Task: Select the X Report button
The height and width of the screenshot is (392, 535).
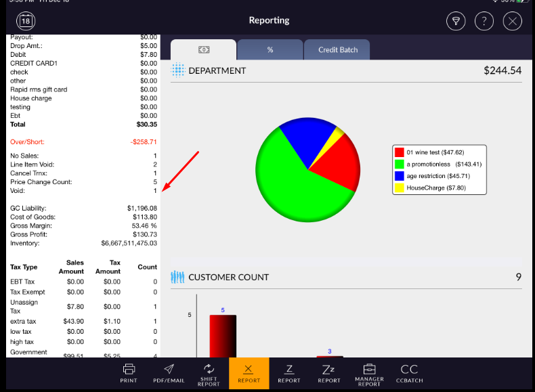Action: pyautogui.click(x=249, y=374)
